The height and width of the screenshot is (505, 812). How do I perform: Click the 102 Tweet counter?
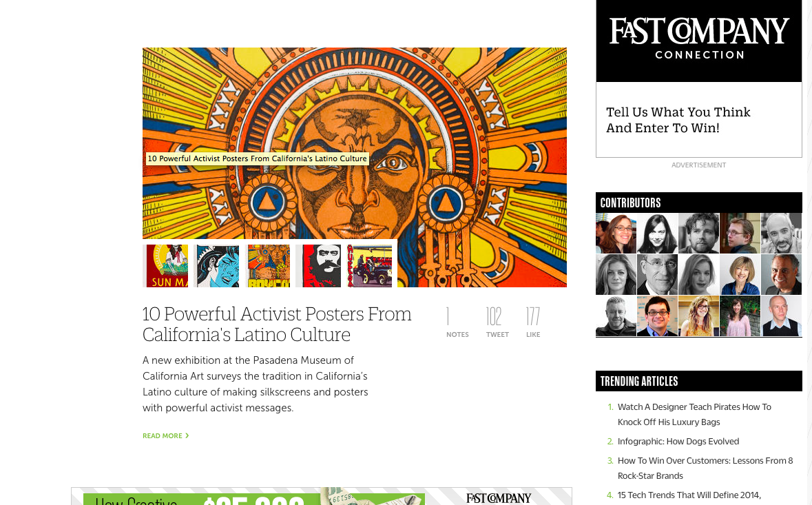pos(497,322)
